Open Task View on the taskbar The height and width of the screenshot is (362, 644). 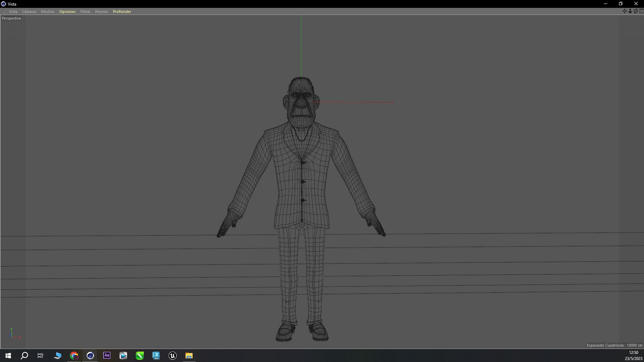[x=40, y=356]
